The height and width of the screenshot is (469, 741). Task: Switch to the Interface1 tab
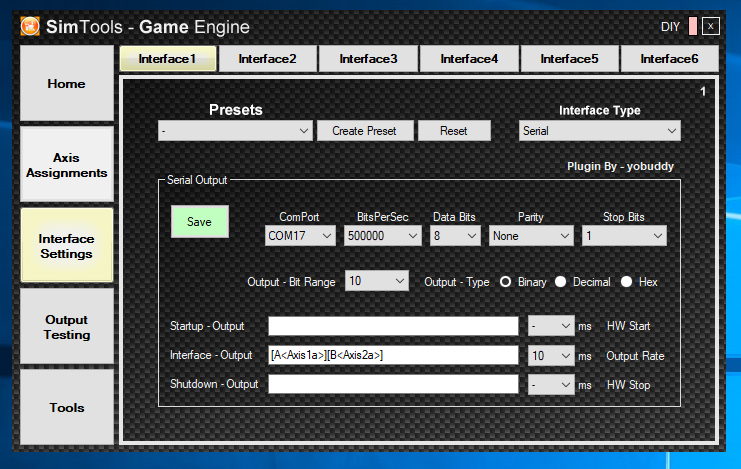pos(168,59)
